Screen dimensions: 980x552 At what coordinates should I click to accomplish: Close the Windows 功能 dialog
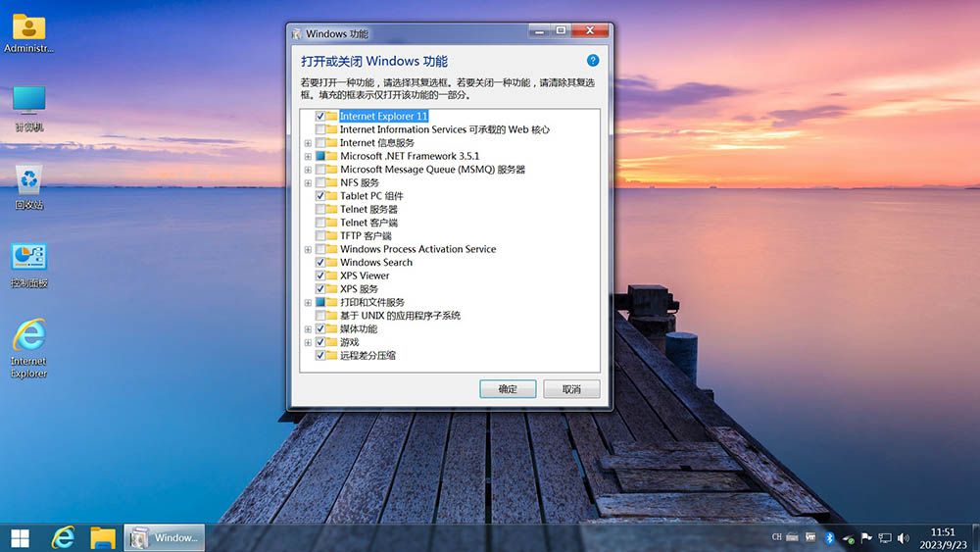pyautogui.click(x=589, y=30)
